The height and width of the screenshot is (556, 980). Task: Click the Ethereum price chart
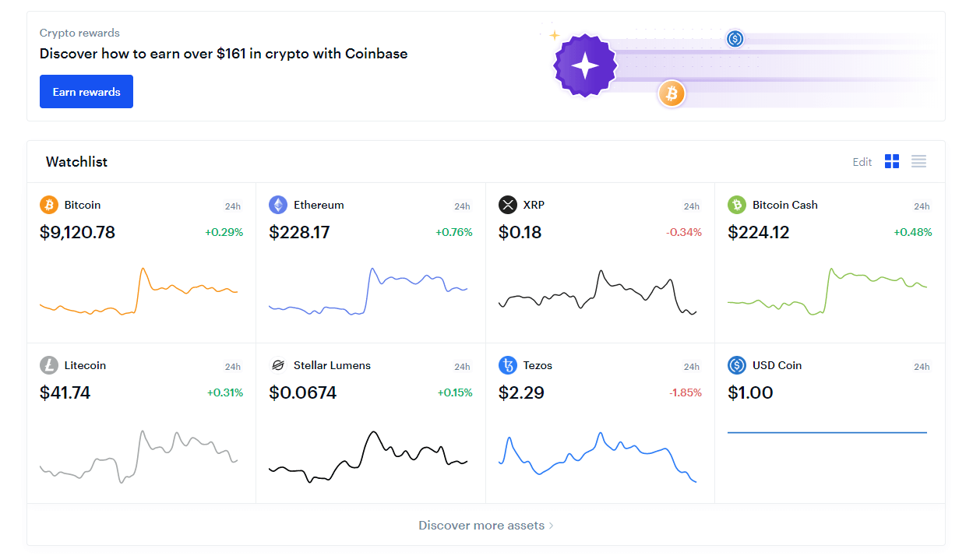[368, 292]
